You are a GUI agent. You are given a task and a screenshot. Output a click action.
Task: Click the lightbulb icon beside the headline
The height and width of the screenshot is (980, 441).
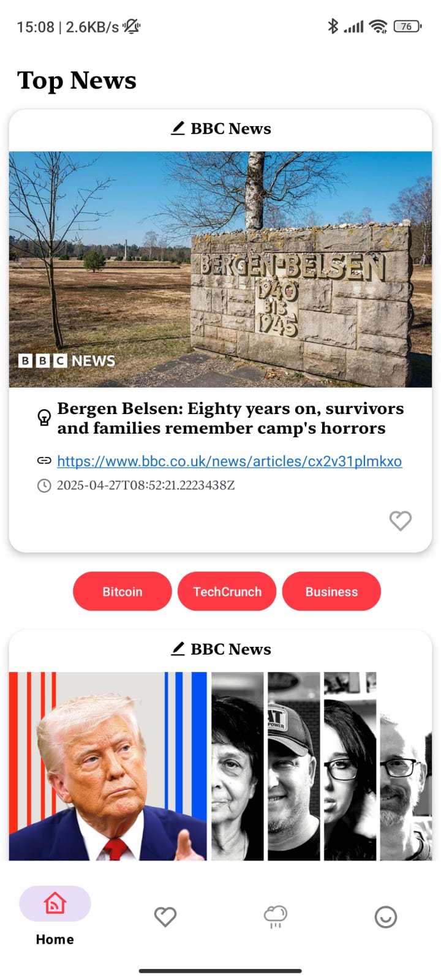(x=44, y=418)
